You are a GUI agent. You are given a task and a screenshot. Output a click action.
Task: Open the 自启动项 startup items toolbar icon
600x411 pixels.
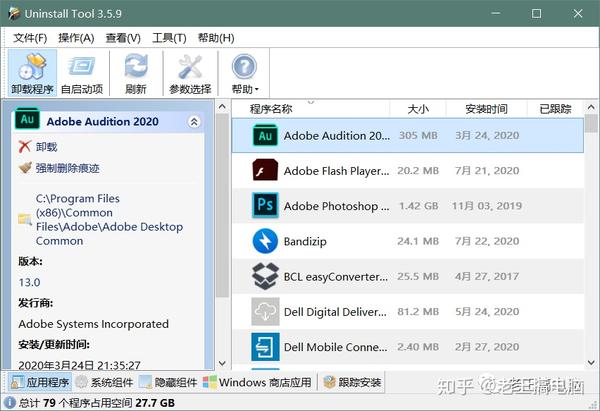(x=82, y=73)
